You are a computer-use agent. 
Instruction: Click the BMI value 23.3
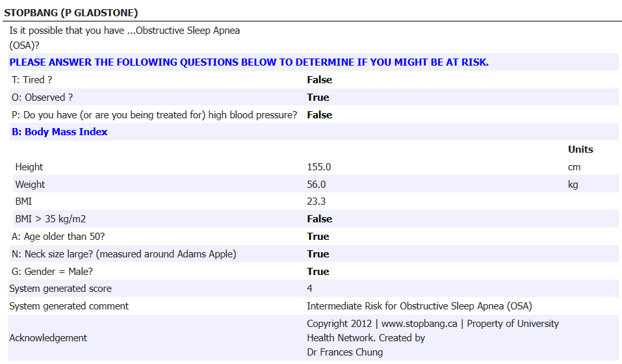tap(316, 201)
